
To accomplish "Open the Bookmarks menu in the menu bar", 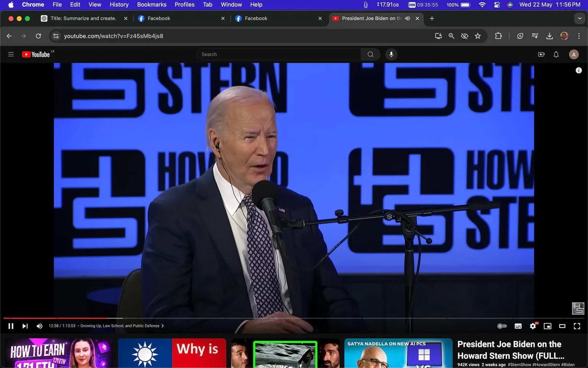I will (152, 5).
